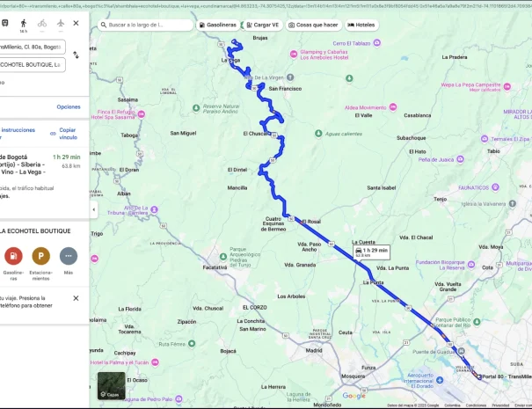Open Cerro El Tablazo map marker
532x409 pixels.
[377, 43]
